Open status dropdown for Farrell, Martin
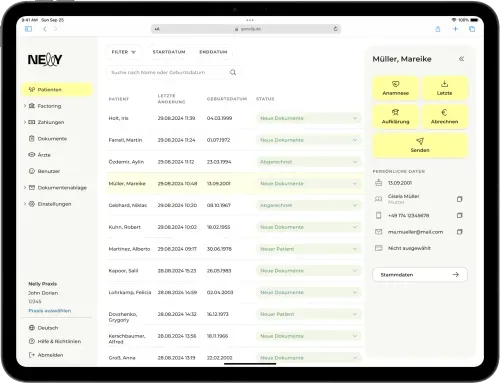The width and height of the screenshot is (500, 383). (x=308, y=140)
